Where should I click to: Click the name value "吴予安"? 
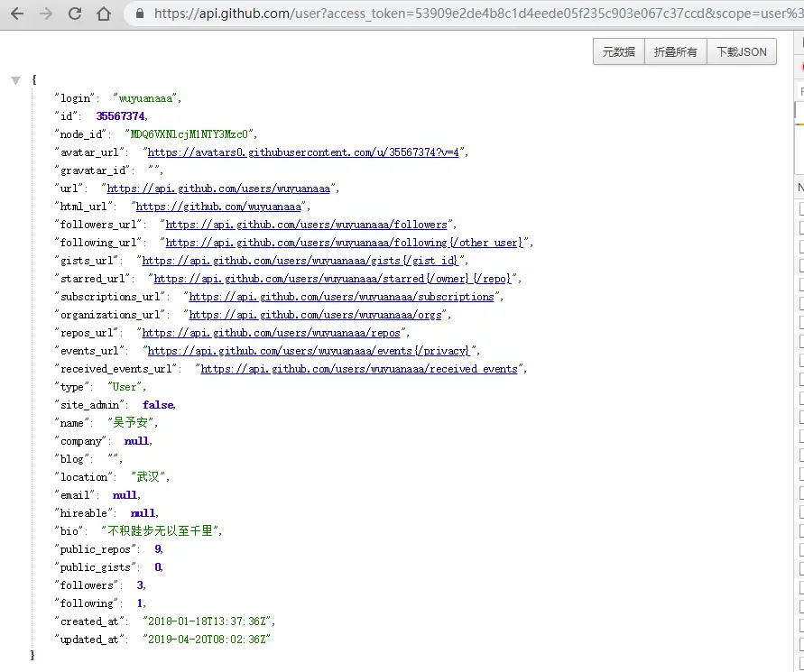[x=130, y=423]
